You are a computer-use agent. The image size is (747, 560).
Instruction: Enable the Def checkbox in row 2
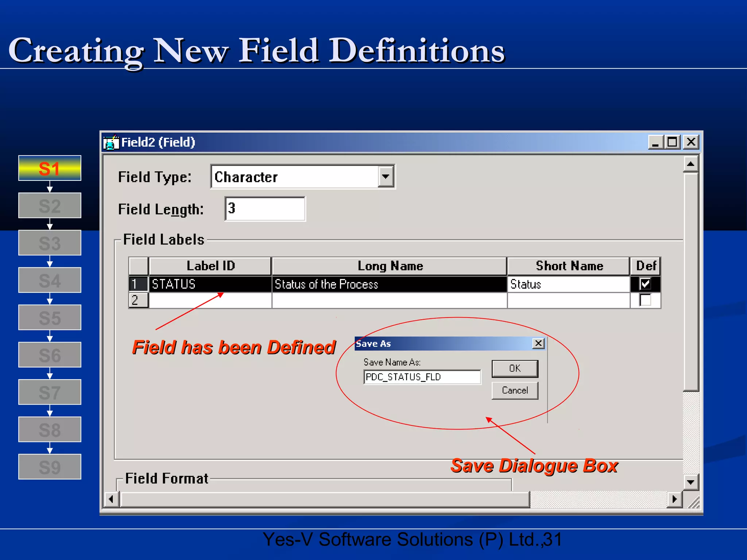(645, 300)
